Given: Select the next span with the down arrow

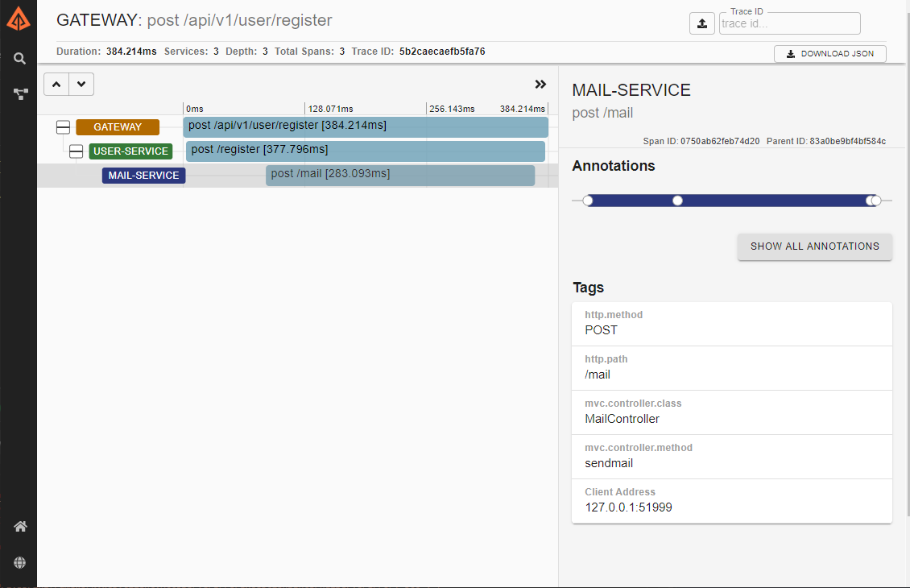Looking at the screenshot, I should point(81,84).
